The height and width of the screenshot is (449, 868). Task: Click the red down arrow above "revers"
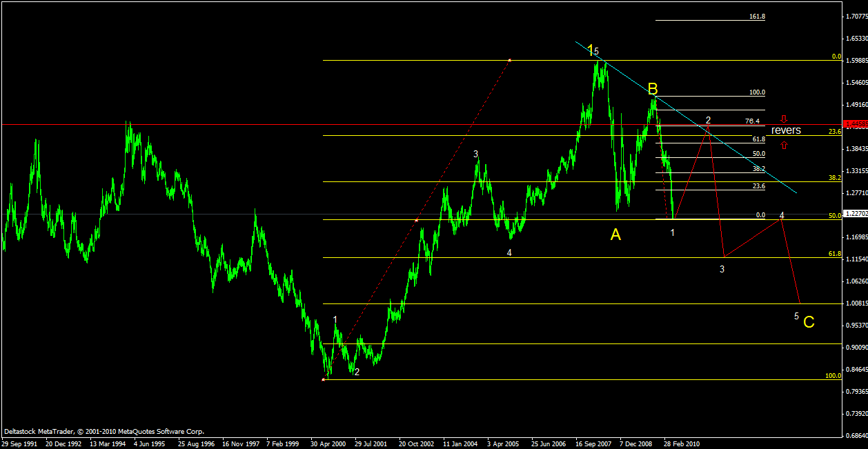tap(784, 119)
